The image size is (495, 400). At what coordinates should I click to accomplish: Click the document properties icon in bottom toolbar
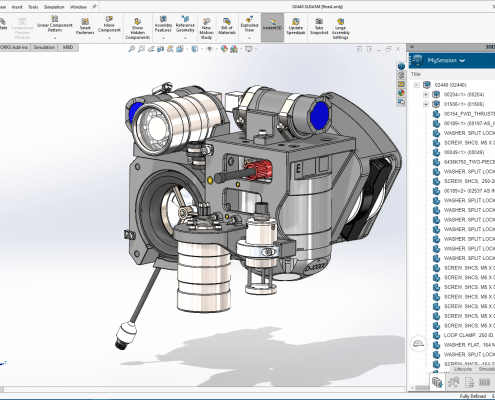(469, 382)
